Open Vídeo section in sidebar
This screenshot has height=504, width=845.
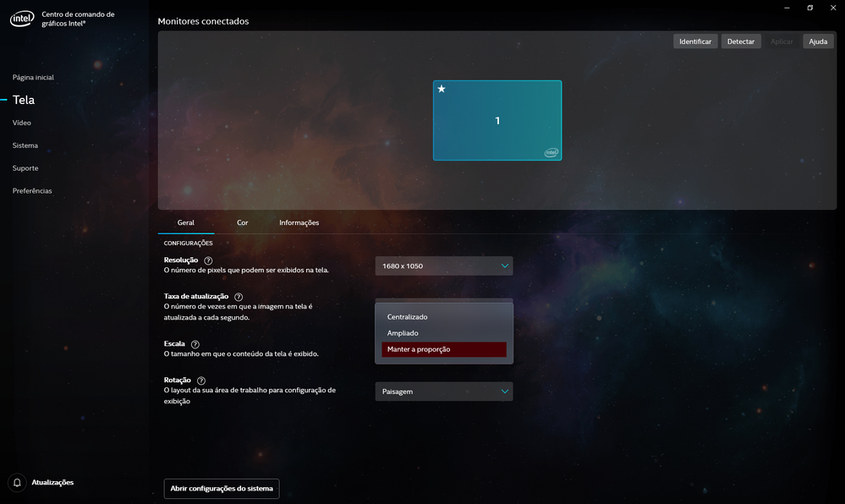[21, 123]
